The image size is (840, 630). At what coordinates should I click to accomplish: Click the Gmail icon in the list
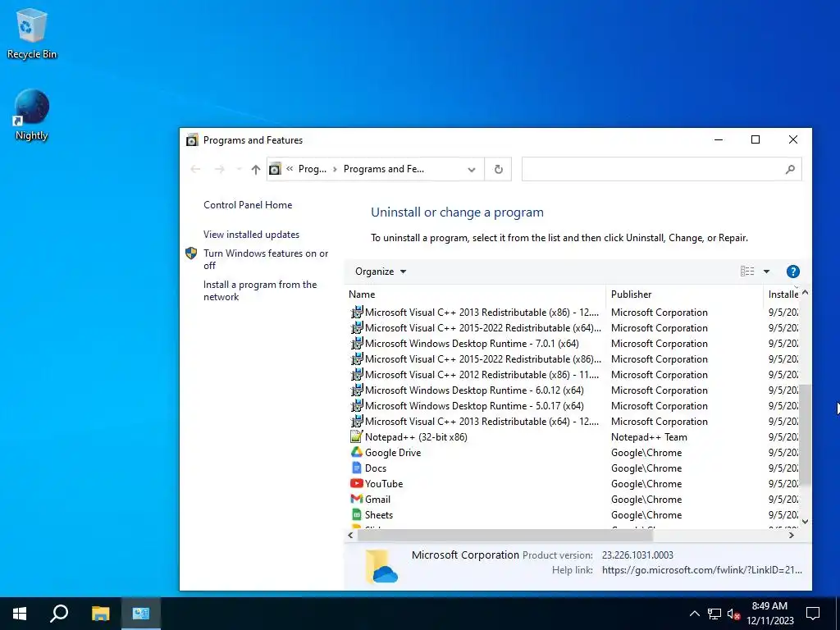click(x=356, y=499)
